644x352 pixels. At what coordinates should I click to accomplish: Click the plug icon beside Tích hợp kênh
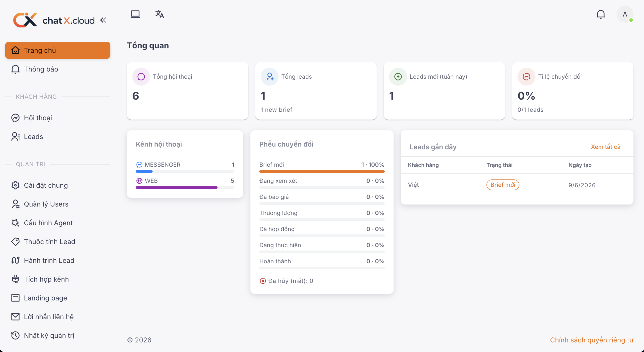(x=15, y=279)
